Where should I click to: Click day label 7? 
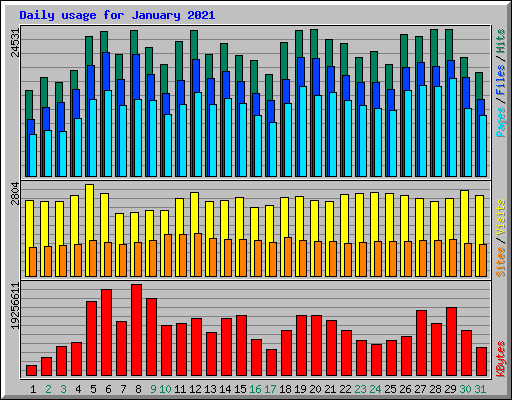point(123,389)
